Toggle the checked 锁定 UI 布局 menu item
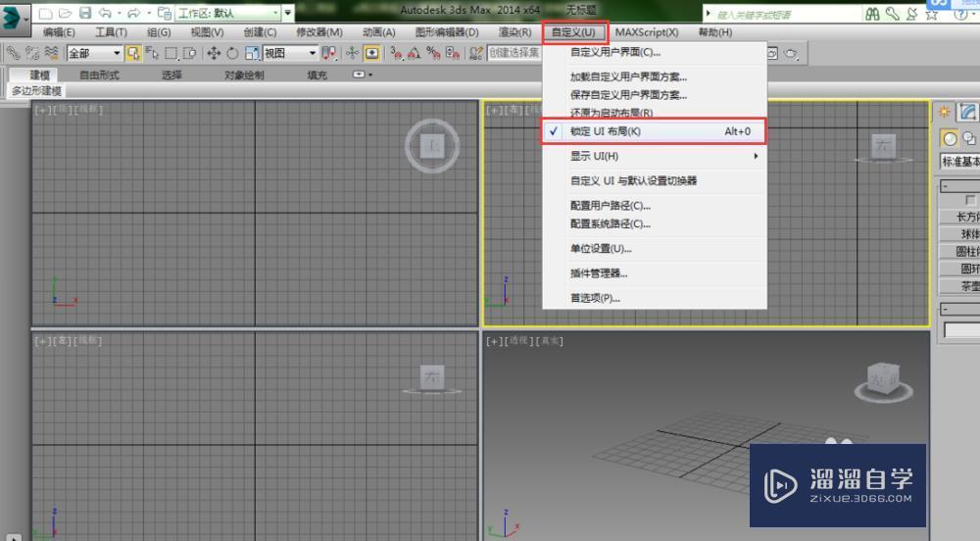 653,131
